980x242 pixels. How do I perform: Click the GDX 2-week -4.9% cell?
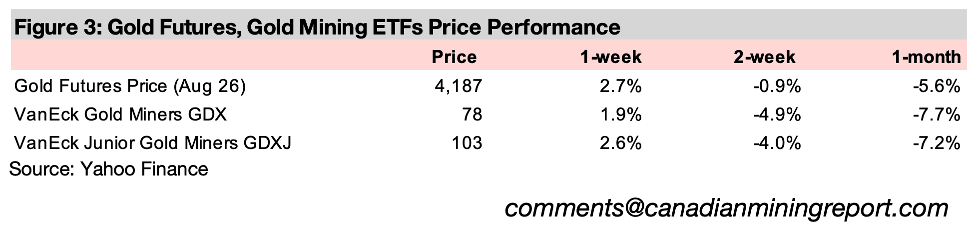click(x=777, y=115)
